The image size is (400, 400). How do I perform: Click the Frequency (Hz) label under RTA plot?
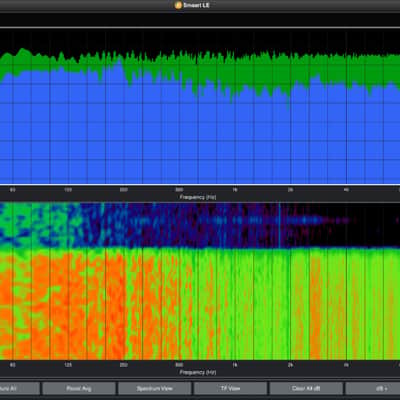tap(198, 197)
